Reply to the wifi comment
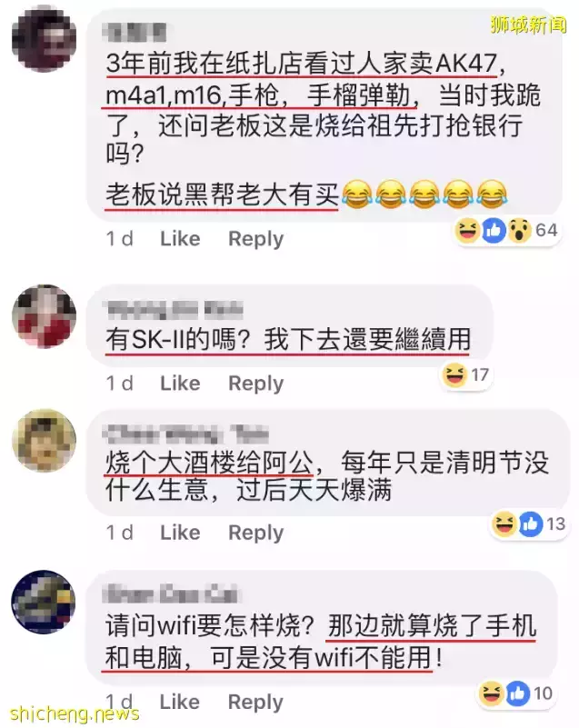The width and height of the screenshot is (579, 728). pos(255,703)
